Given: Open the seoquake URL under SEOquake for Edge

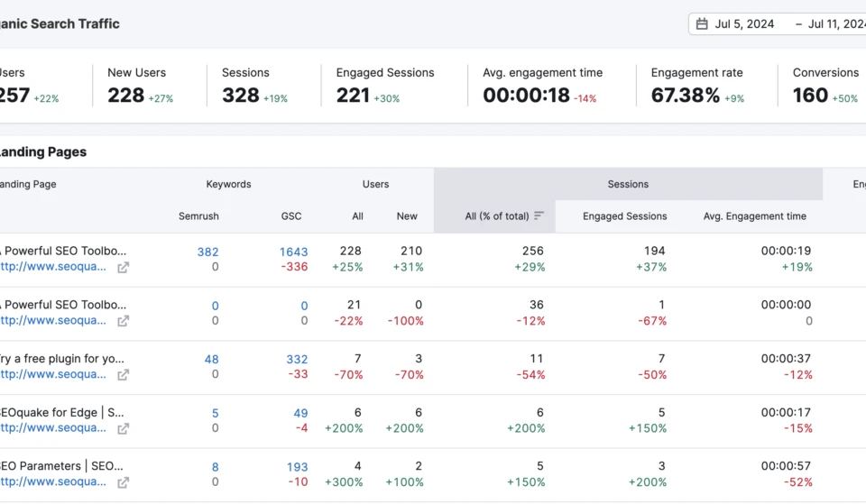Looking at the screenshot, I should 53,428.
